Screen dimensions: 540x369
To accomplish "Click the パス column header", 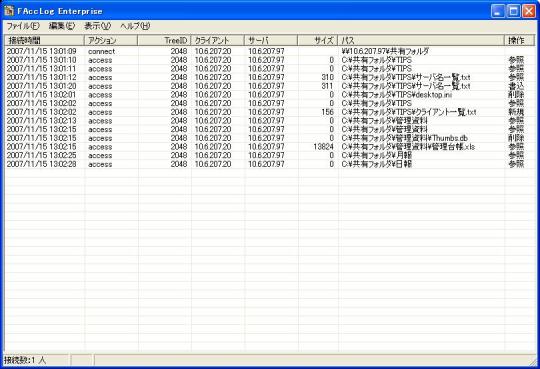I will click(x=421, y=40).
